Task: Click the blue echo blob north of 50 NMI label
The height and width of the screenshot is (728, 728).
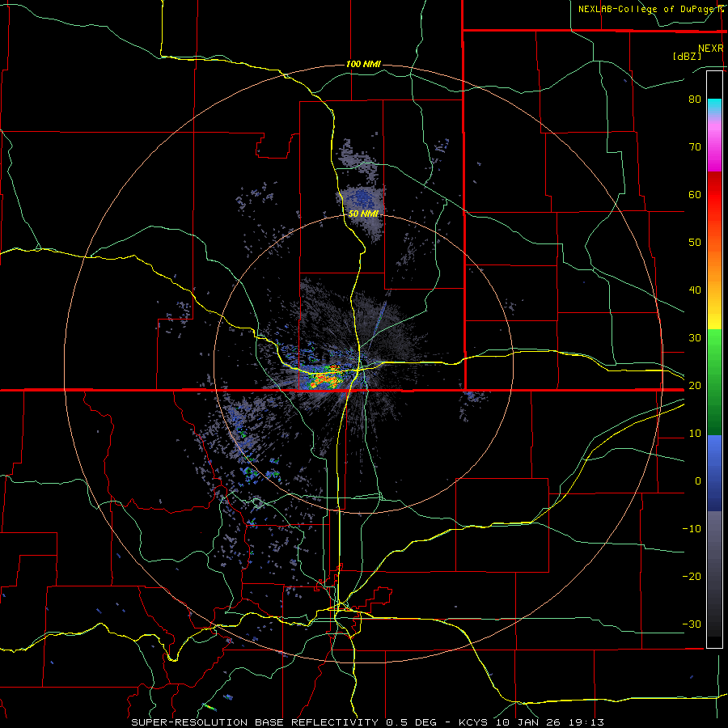Action: point(362,200)
